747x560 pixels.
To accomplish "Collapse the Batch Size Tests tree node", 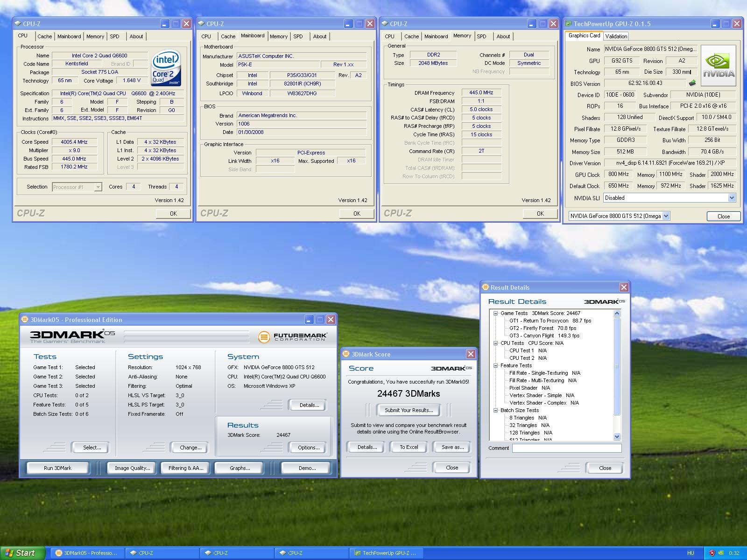I will [496, 411].
